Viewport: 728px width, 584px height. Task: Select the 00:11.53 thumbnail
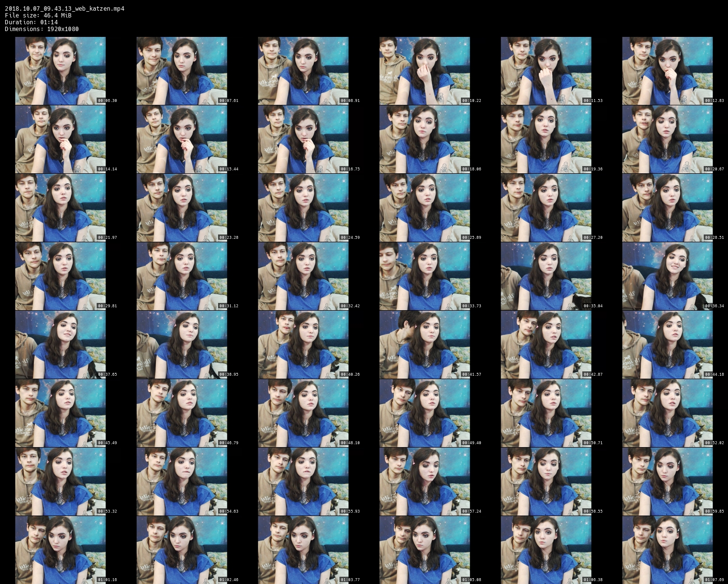(x=546, y=71)
